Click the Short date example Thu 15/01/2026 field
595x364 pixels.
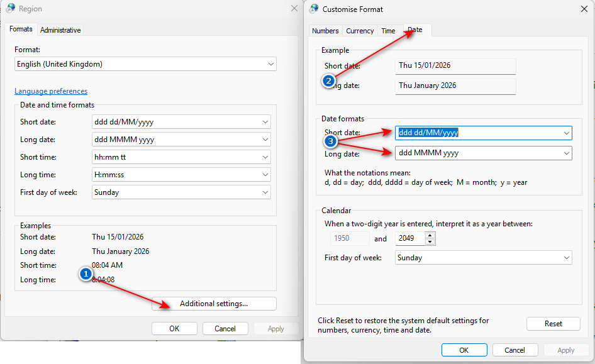click(455, 66)
